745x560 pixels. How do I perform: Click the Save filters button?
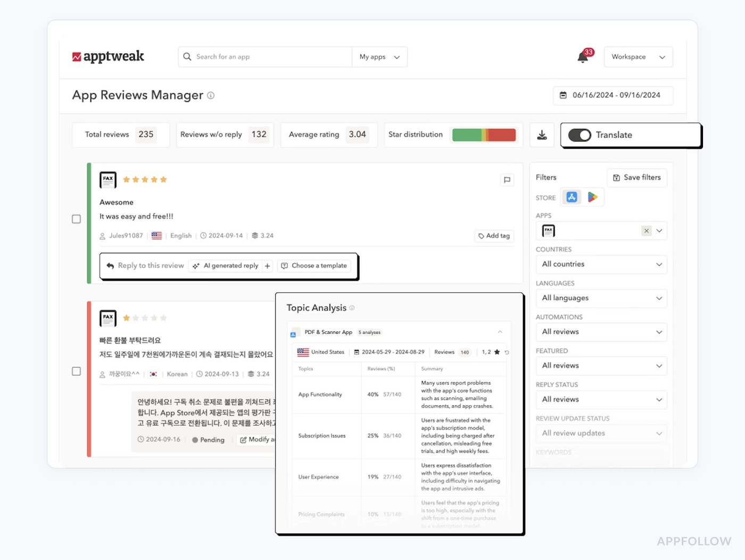click(x=636, y=177)
